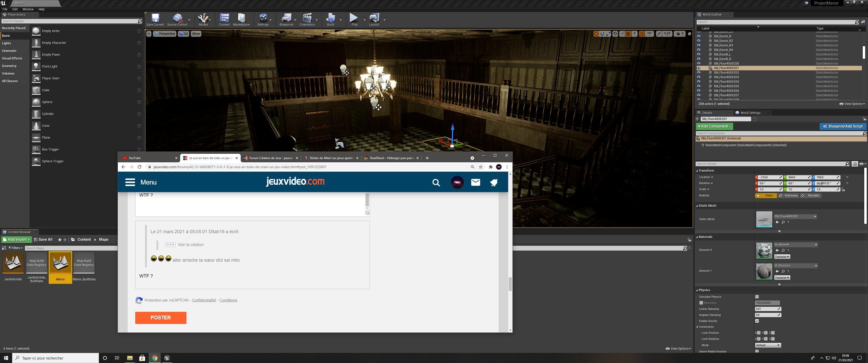Toggle world/local coordinate system globe
The width and height of the screenshot is (868, 363).
(x=615, y=34)
